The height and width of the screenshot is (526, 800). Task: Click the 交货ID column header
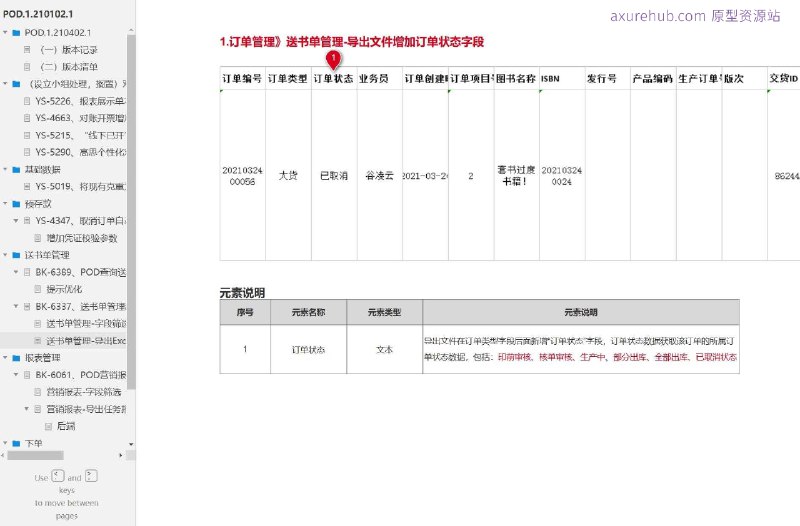784,79
